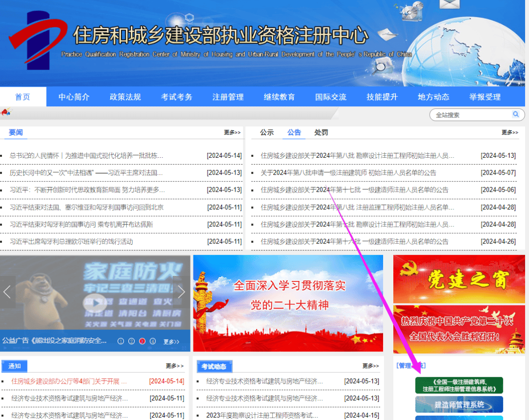Click the envelope mail icon in the header
The height and width of the screenshot is (420, 529).
point(449,4)
